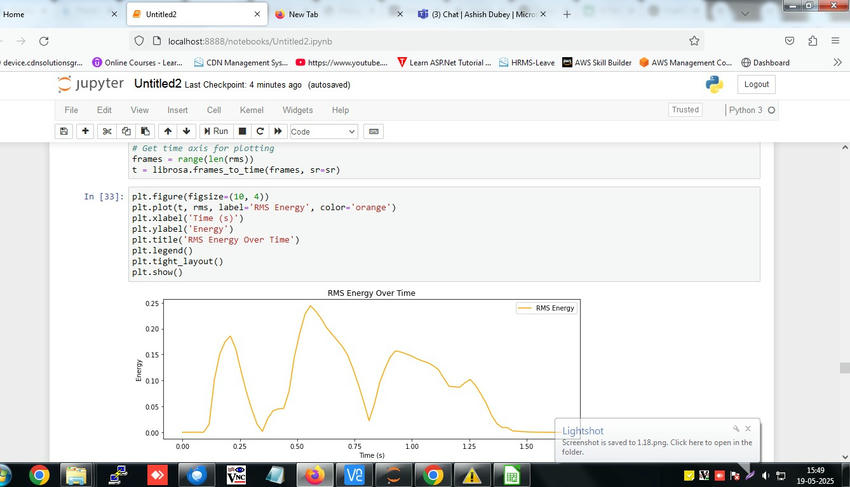Viewport: 850px width, 487px height.
Task: Open the View menu
Action: (x=139, y=110)
